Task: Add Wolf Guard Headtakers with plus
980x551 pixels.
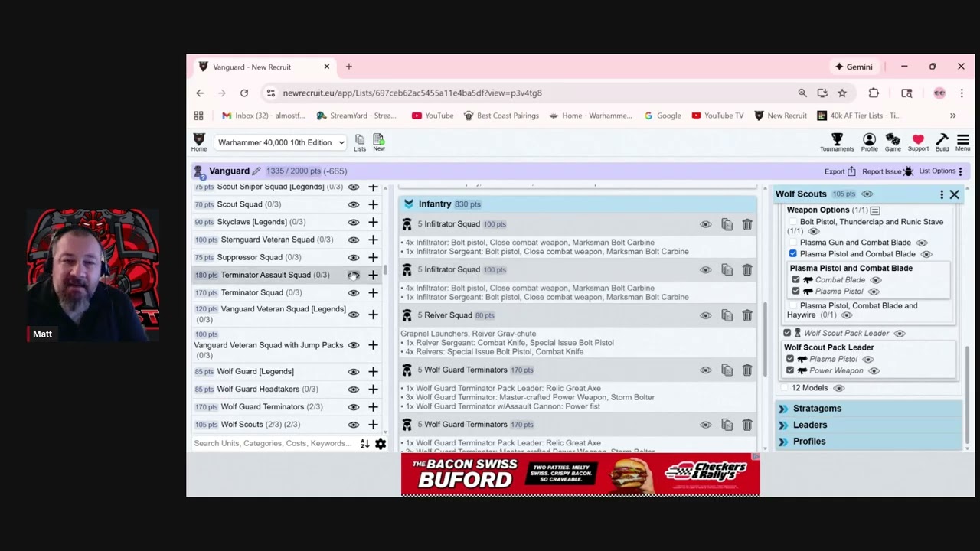Action: tap(373, 389)
